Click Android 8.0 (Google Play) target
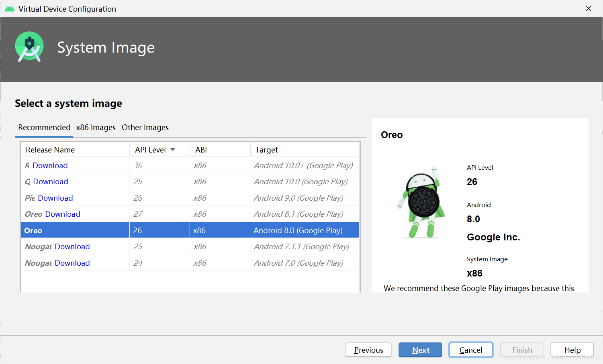 (298, 230)
